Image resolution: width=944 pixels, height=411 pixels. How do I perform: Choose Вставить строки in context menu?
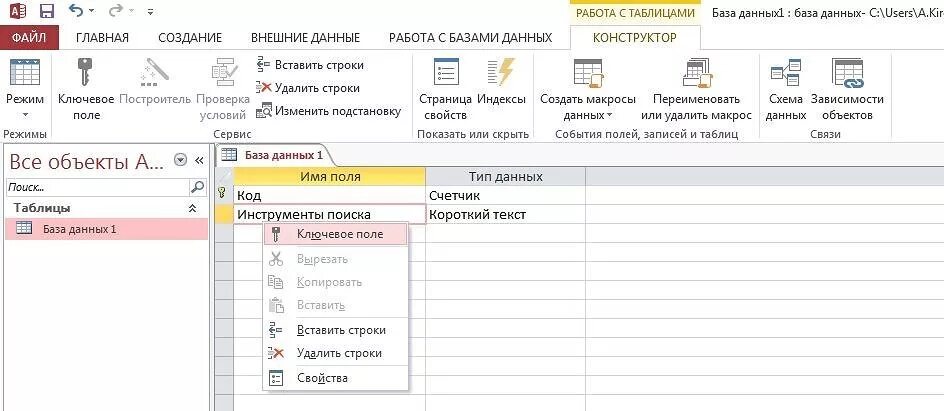click(x=335, y=330)
